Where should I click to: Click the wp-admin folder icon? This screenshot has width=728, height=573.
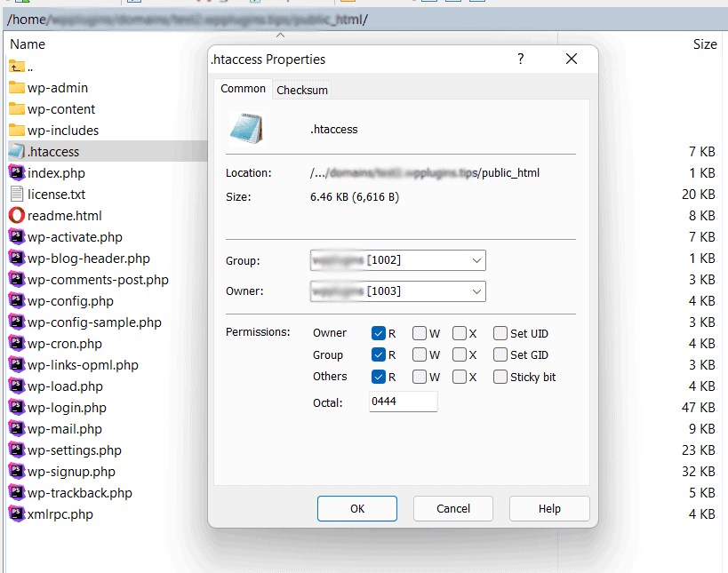coord(17,88)
